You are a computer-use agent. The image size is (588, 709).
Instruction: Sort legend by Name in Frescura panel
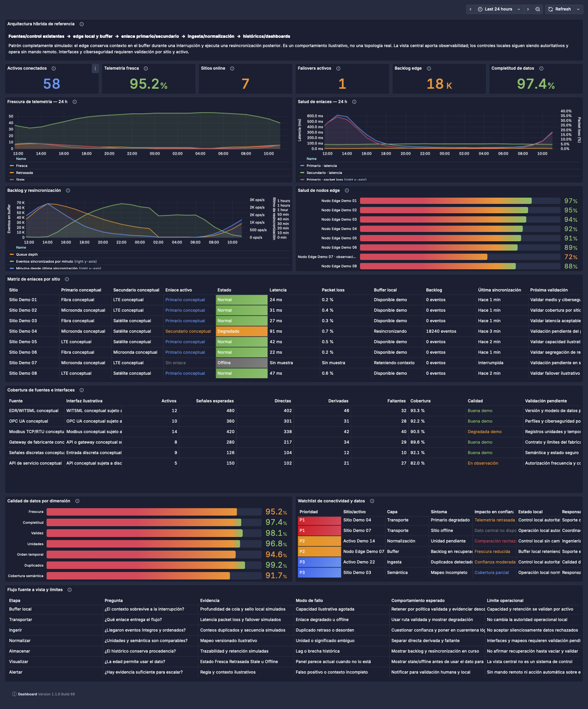click(x=21, y=159)
